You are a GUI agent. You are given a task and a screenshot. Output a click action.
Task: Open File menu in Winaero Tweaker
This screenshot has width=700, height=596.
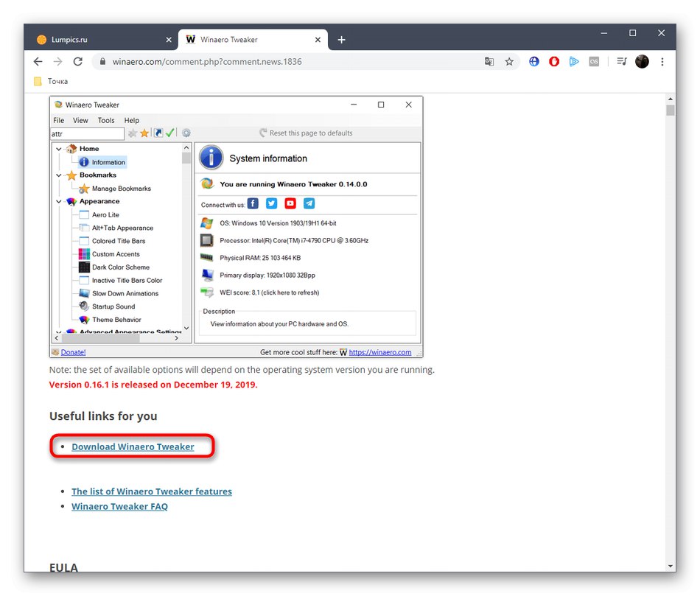[58, 120]
